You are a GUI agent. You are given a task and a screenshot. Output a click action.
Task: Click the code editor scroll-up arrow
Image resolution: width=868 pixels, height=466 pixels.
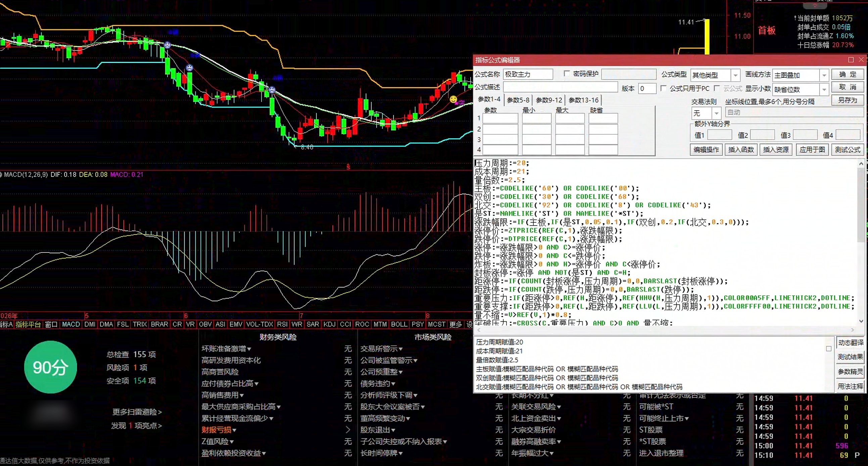[x=861, y=164]
